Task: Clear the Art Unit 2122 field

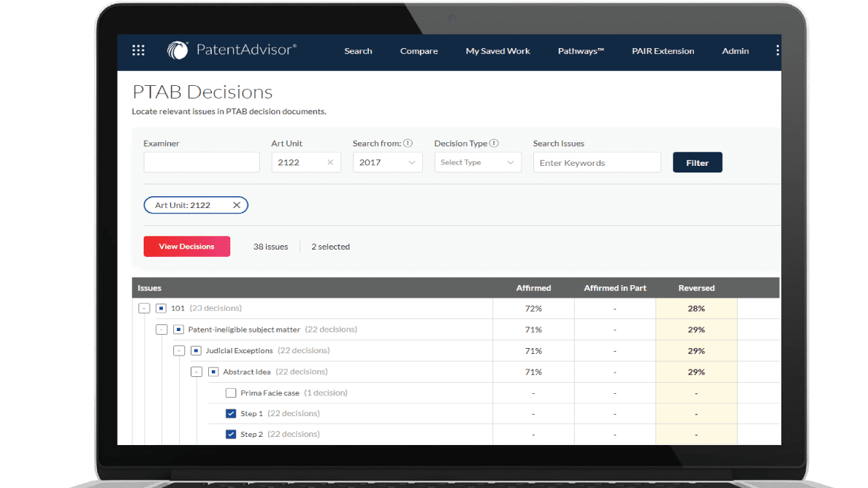Action: (330, 162)
